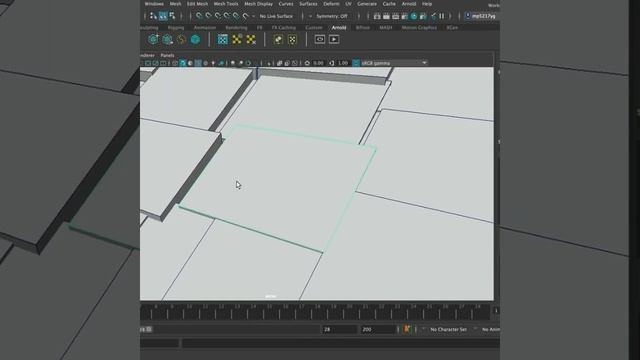Click the playback end field showing 200
The image size is (640, 360).
(378, 329)
